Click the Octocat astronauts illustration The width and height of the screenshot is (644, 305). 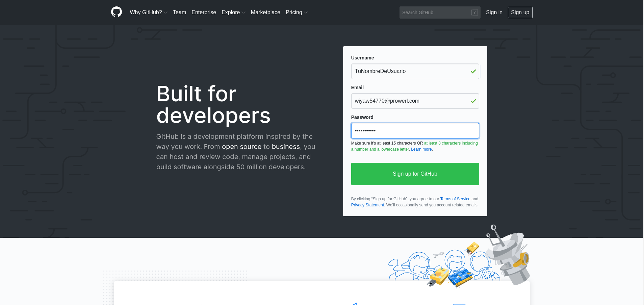pos(459,256)
